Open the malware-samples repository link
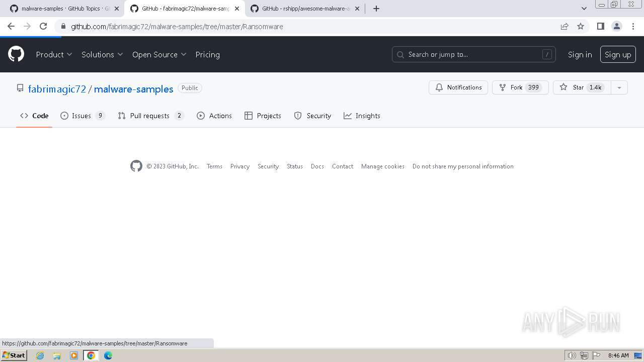Screen dimensions: 644x362 click(x=133, y=89)
